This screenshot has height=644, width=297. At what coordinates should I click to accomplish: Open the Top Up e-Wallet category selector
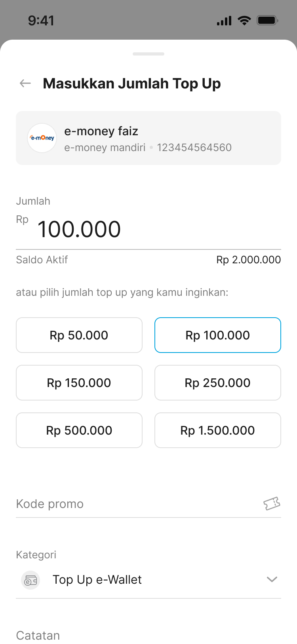click(x=97, y=580)
